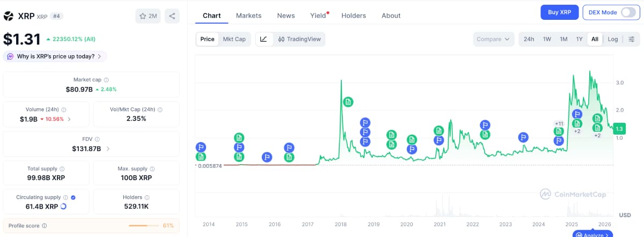
Task: Click the Buy XRP button
Action: coord(559,12)
